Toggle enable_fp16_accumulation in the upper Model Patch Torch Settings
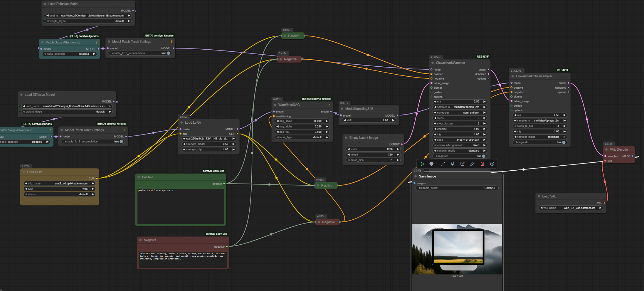644x291 pixels. pos(168,53)
